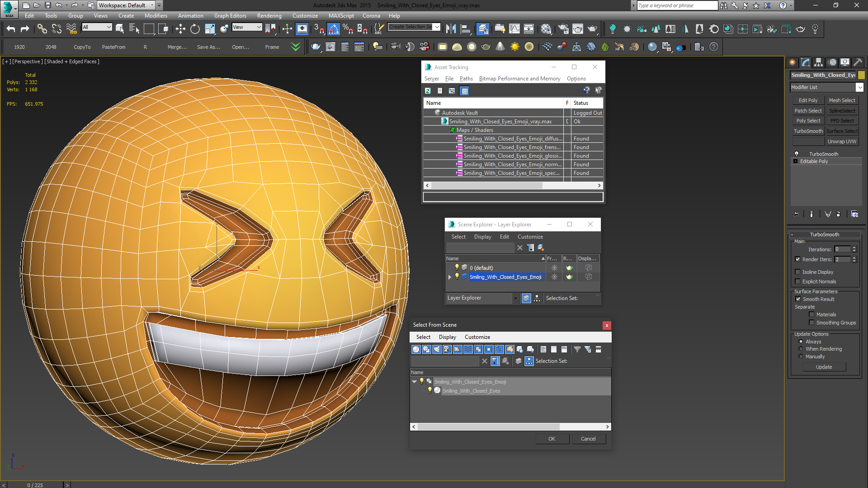Open the Hierarchy panel tab icon
Viewport: 868px width, 488px height.
click(818, 62)
